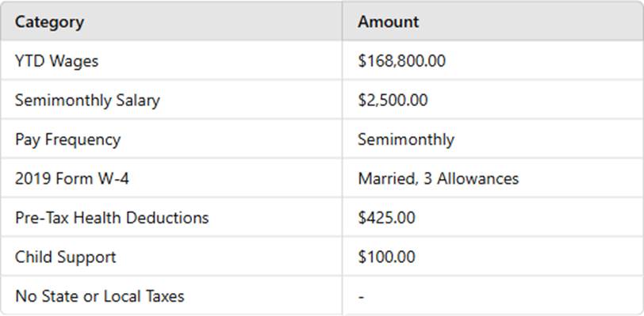Image resolution: width=644 pixels, height=316 pixels.
Task: Select the Pre-Tax Health Deductions label
Action: [x=112, y=218]
